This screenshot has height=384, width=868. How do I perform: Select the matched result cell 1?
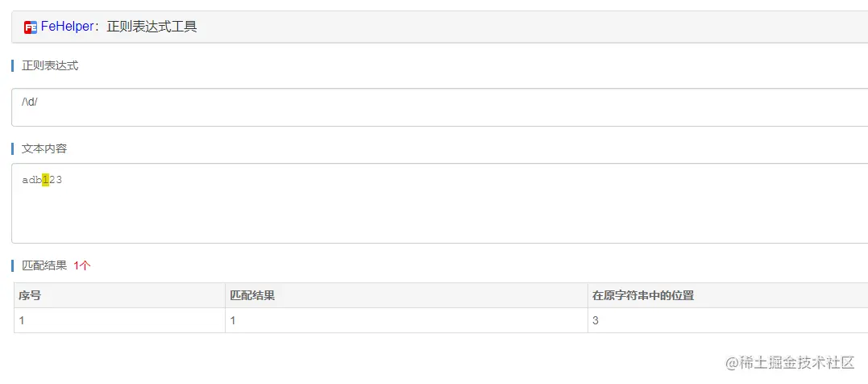pyautogui.click(x=233, y=320)
